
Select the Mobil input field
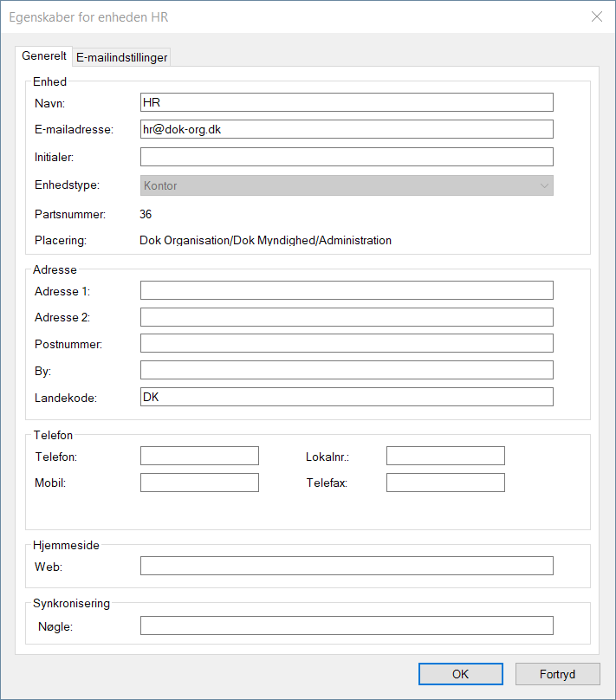tap(199, 483)
